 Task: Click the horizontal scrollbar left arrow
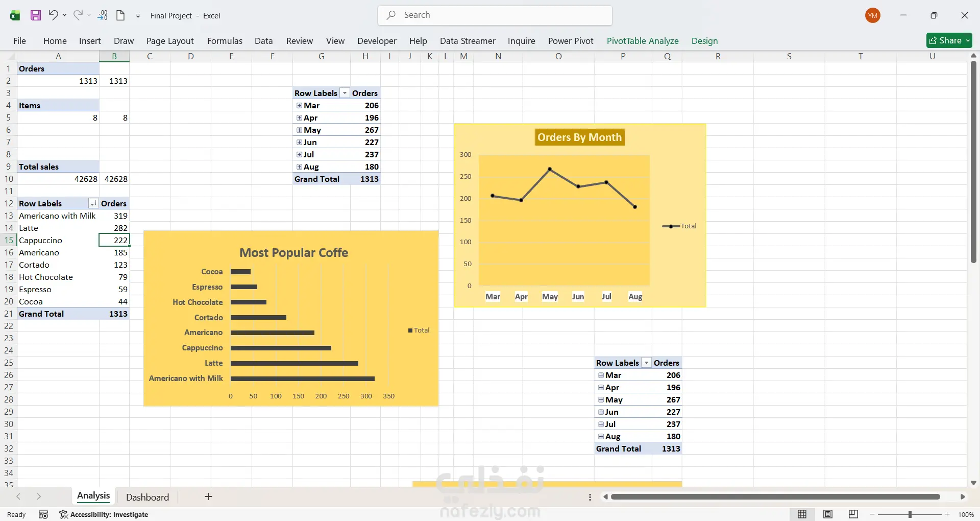(605, 496)
